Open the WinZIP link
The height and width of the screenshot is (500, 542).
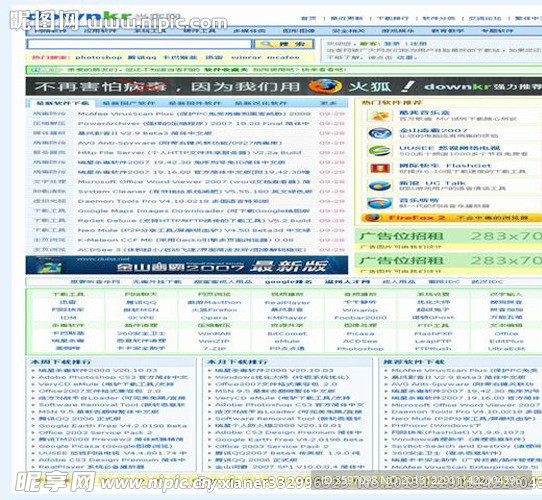(x=214, y=341)
